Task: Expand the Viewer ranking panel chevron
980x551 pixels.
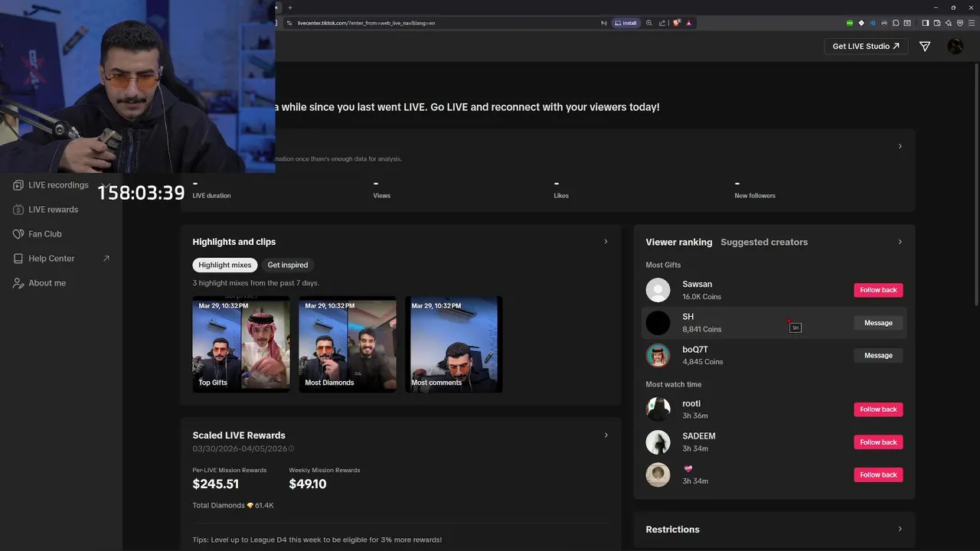Action: [x=900, y=242]
